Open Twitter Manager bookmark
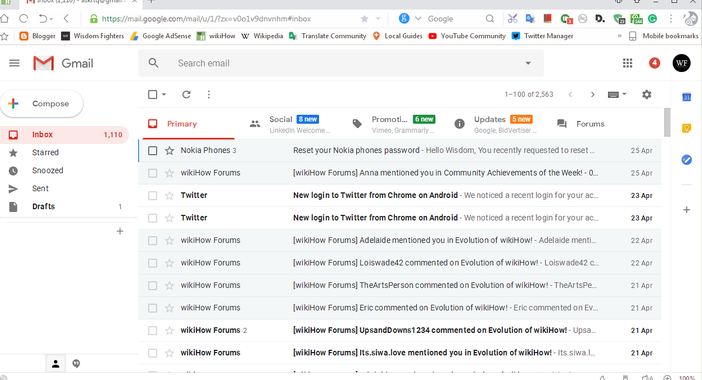 coord(542,36)
